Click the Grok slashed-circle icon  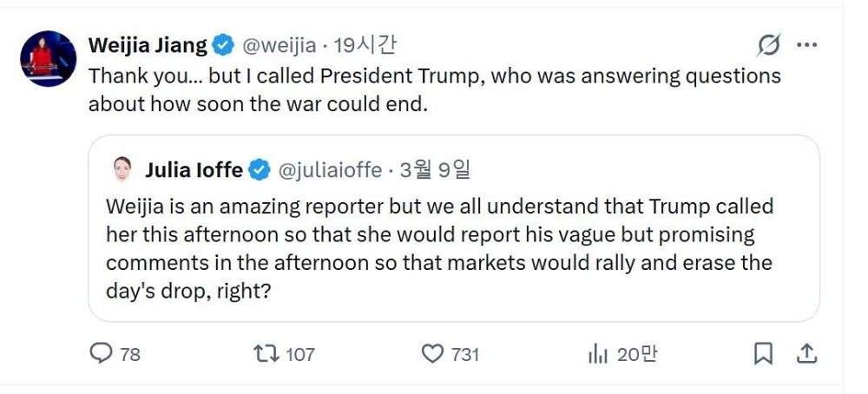tap(768, 45)
